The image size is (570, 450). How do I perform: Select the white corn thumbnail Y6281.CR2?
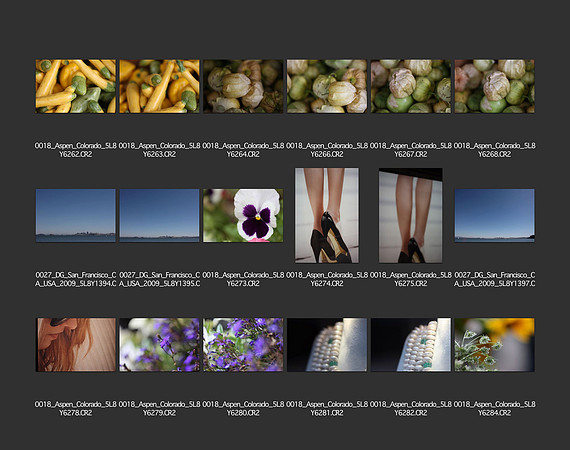tap(327, 345)
